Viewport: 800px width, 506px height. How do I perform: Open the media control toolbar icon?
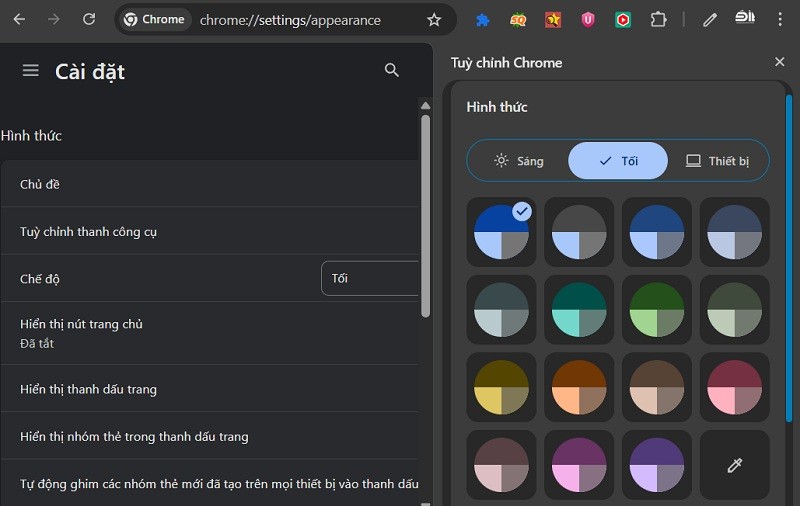(745, 17)
